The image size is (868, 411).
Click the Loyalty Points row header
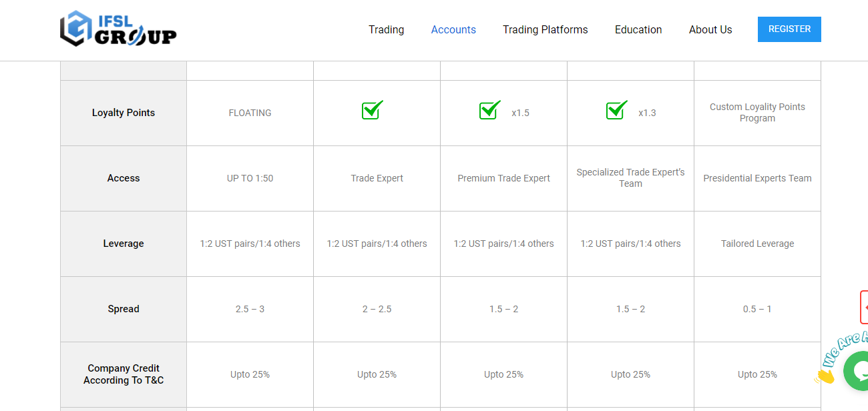tap(124, 113)
